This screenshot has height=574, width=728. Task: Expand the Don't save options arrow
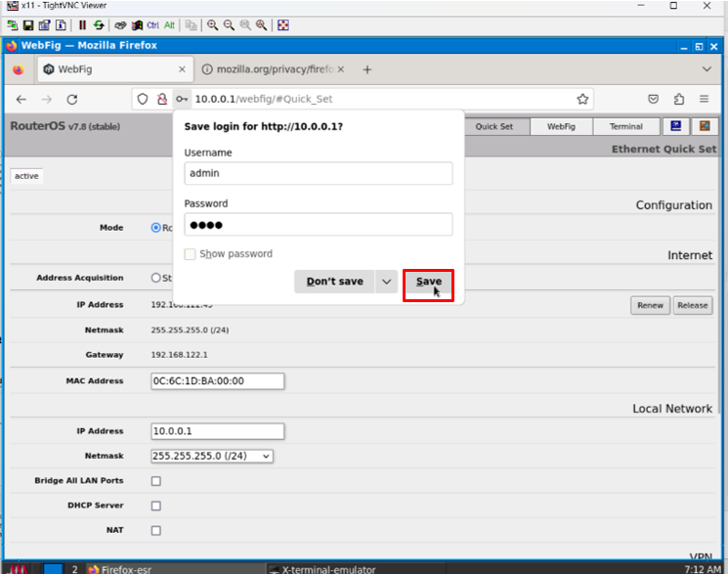[386, 282]
